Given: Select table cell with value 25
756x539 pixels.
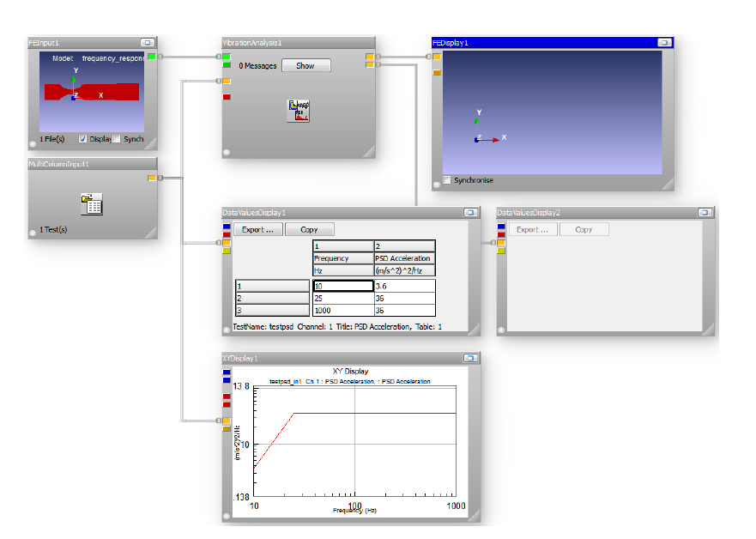Looking at the screenshot, I should [x=343, y=299].
